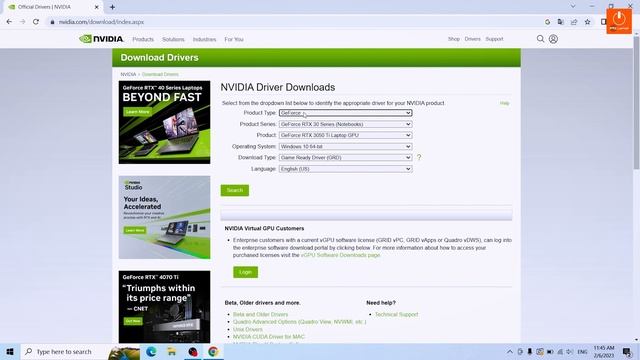This screenshot has height=360, width=640.
Task: Click NVIDIA breadcrumb link
Action: tap(128, 74)
